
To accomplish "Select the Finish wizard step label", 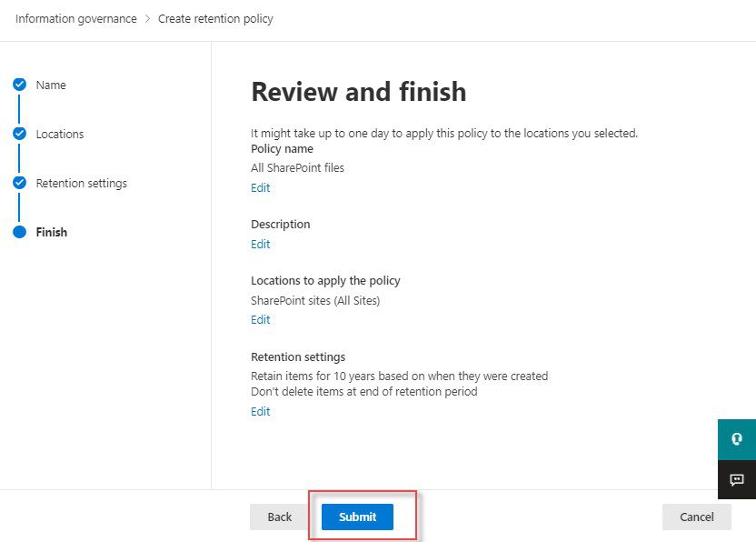I will point(52,232).
